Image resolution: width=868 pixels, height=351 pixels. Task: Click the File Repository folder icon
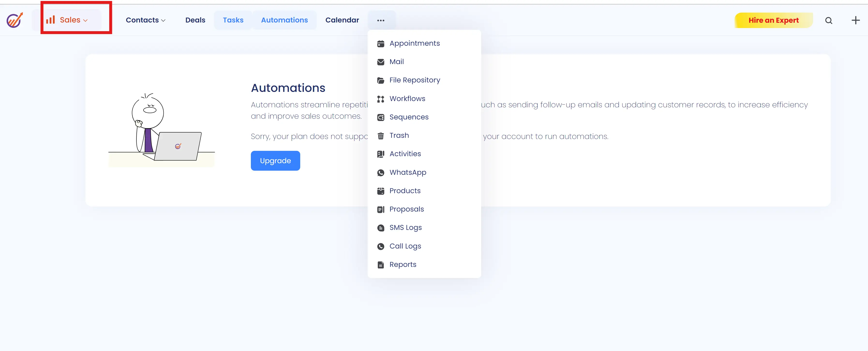[381, 80]
